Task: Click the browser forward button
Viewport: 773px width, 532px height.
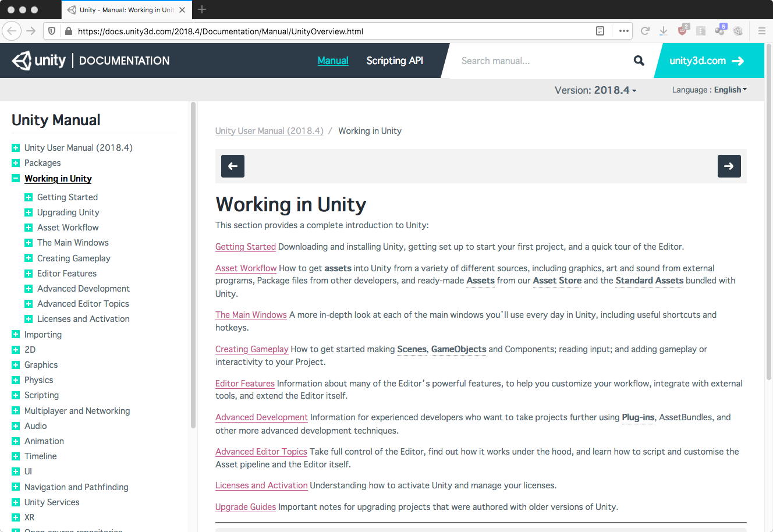Action: tap(31, 31)
